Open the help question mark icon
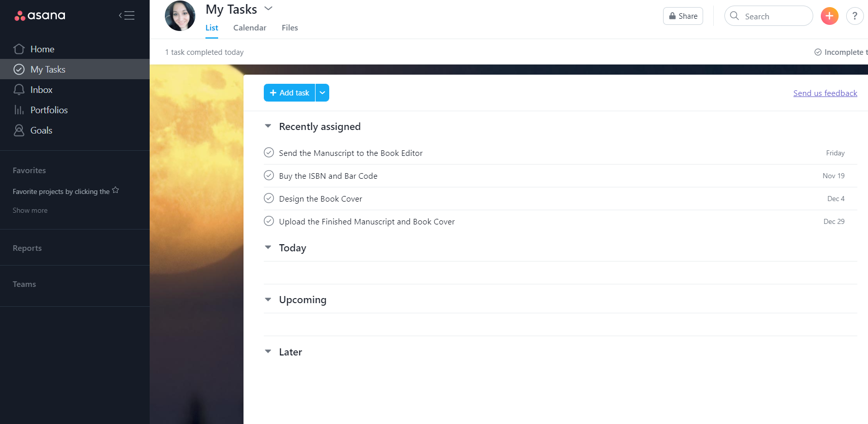 click(x=855, y=16)
